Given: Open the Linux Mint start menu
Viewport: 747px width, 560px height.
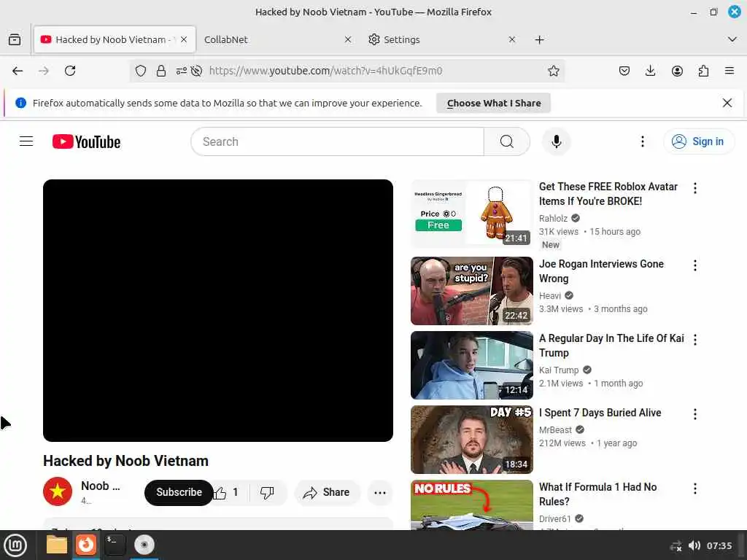Looking at the screenshot, I should coord(15,545).
